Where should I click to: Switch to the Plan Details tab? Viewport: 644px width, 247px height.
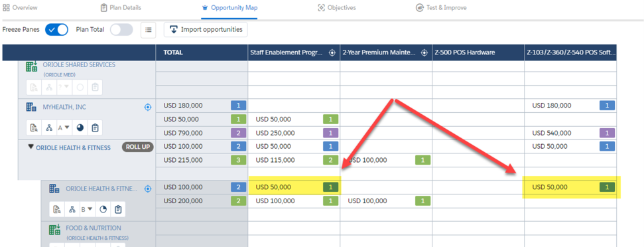(x=121, y=8)
